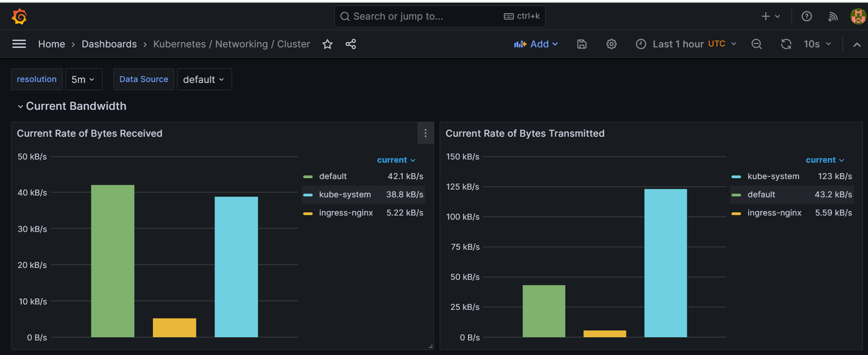
Task: Click the Data Source variable label
Action: [x=144, y=79]
